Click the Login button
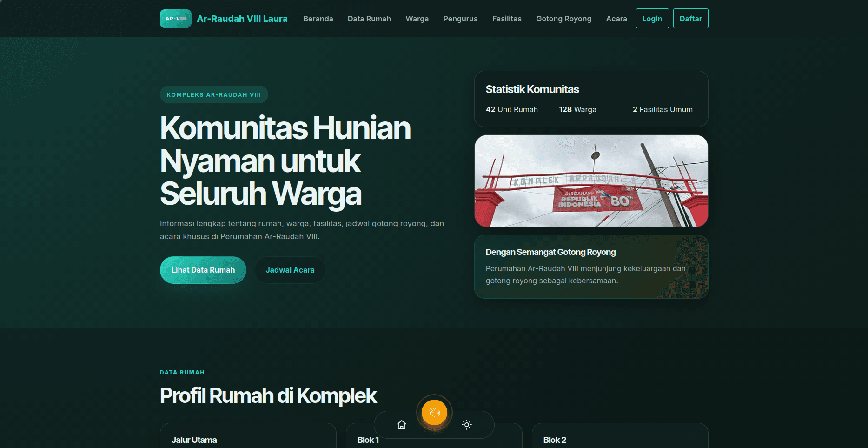 [652, 19]
